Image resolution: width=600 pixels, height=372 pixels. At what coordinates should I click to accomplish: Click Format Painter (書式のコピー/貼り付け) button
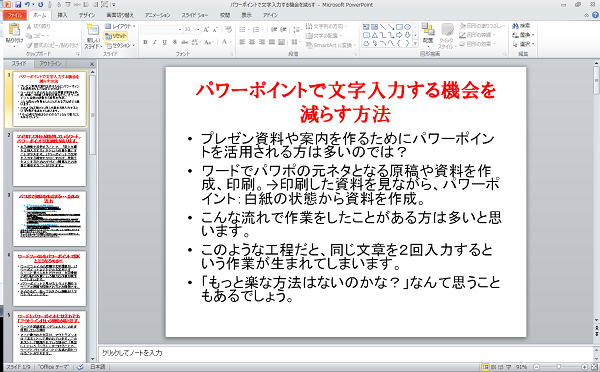click(52, 45)
